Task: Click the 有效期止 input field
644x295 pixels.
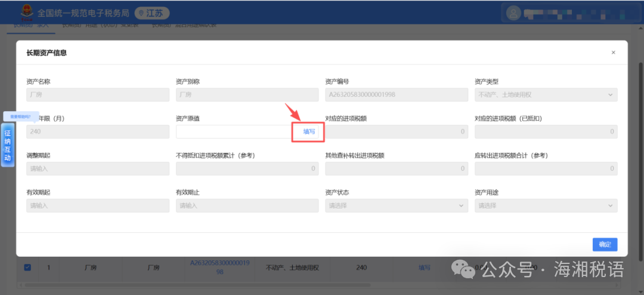Action: [x=247, y=205]
